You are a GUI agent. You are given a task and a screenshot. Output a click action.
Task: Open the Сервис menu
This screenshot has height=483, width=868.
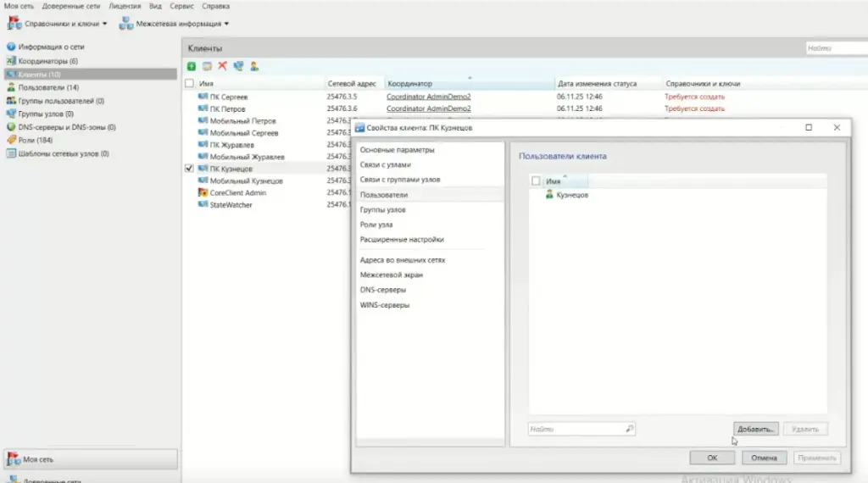point(181,6)
